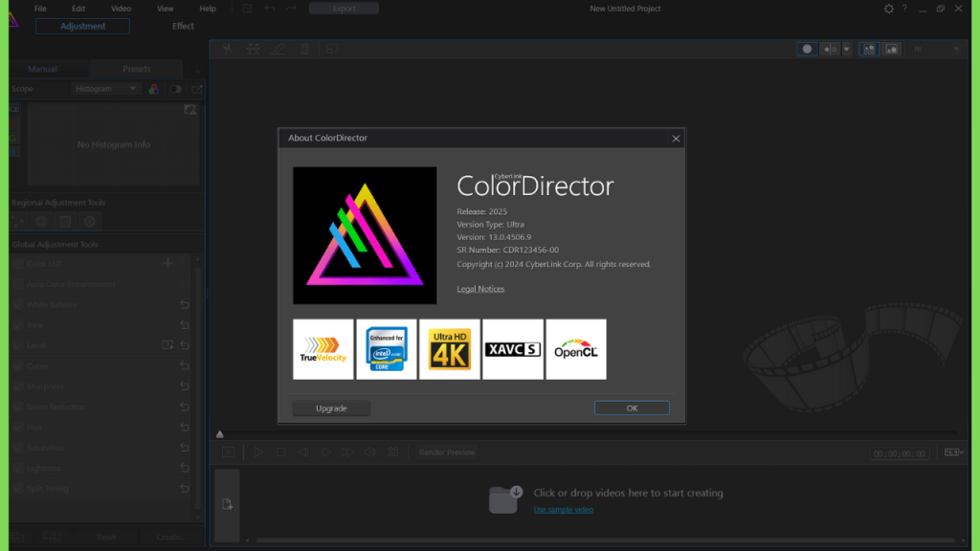The width and height of the screenshot is (980, 551).
Task: Select the polygon regional mask tool
Action: pos(18,221)
